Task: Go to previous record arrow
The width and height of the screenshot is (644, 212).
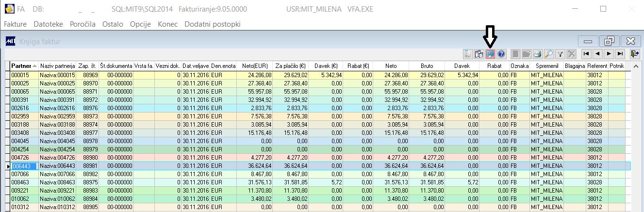Action: tap(597, 54)
